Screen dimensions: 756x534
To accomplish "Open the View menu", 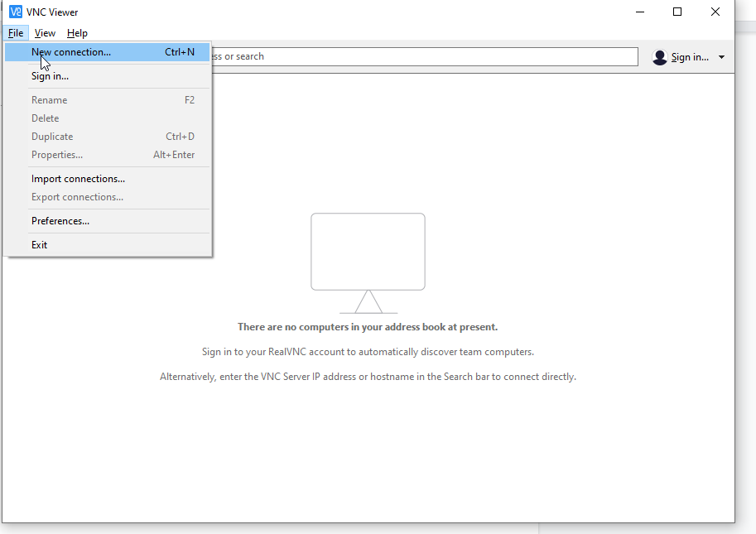I will click(45, 33).
